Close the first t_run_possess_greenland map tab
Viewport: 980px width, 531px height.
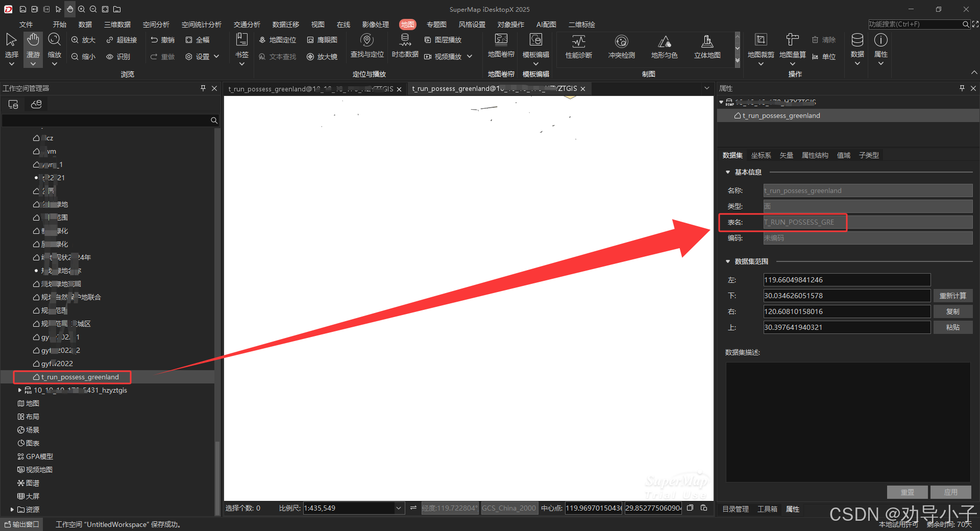(399, 89)
